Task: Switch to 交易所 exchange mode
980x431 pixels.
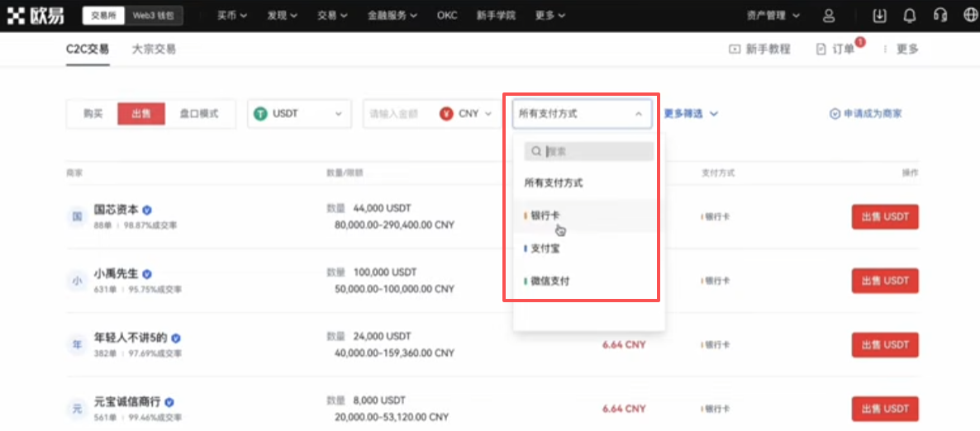Action: pyautogui.click(x=104, y=16)
